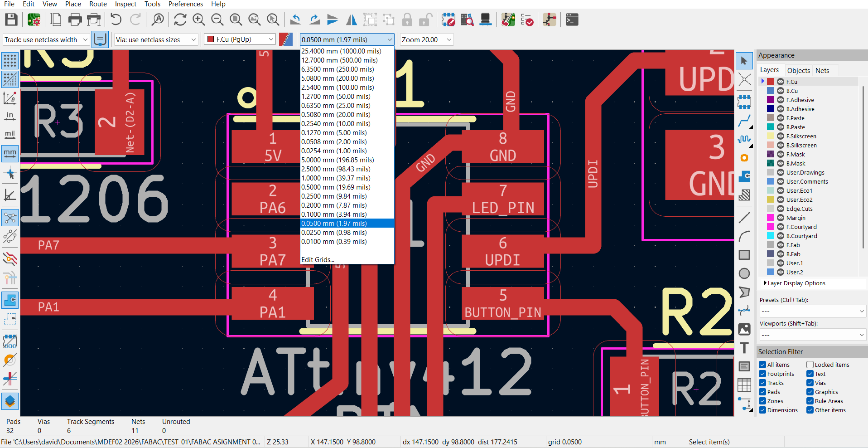Screen dimensions: 868x448
Task: Open the Track width dropdown
Action: click(x=46, y=39)
